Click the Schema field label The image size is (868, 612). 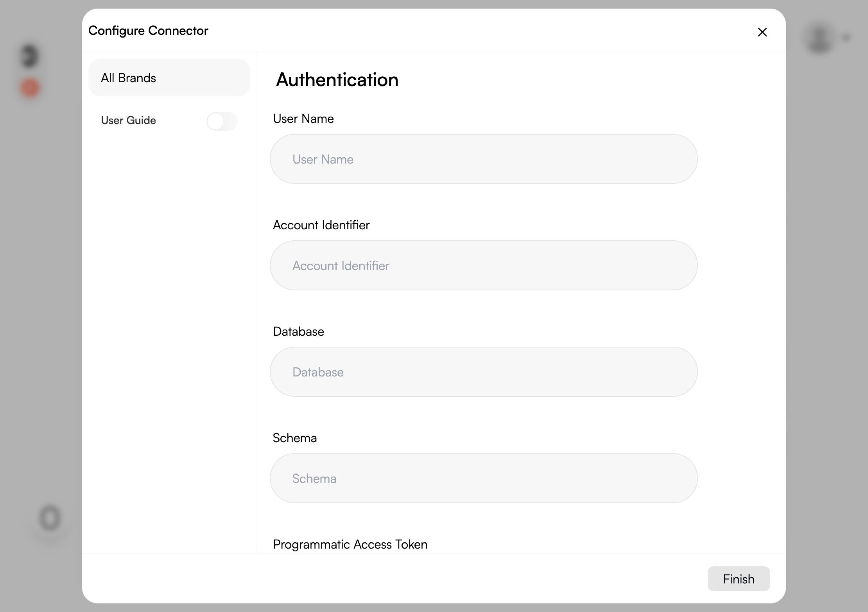[x=294, y=438]
